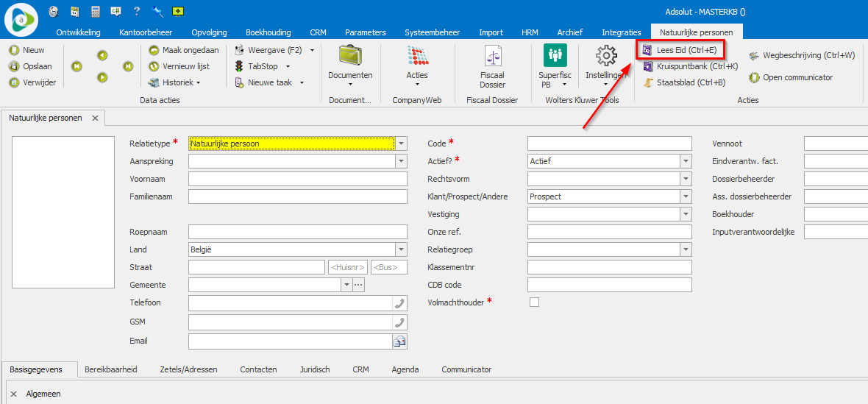
Task: Expand the Klant/Prospect/Andere dropdown
Action: tap(686, 196)
